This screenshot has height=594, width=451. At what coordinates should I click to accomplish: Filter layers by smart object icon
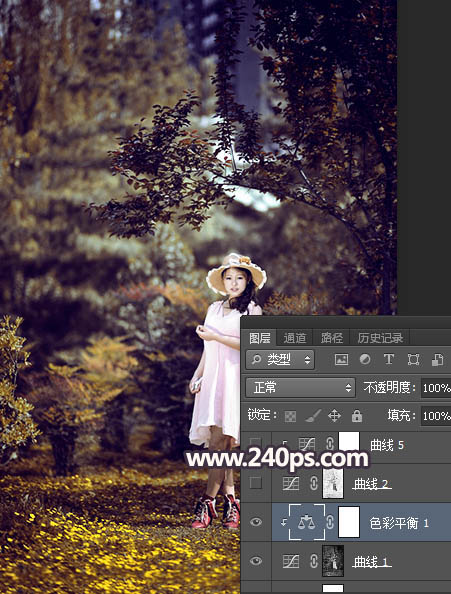pyautogui.click(x=437, y=360)
